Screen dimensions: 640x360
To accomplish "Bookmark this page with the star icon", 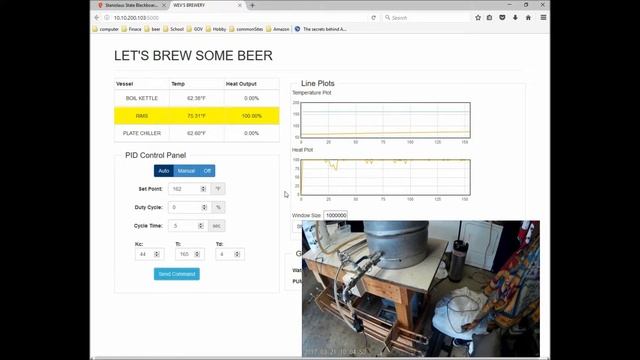I will [478, 18].
